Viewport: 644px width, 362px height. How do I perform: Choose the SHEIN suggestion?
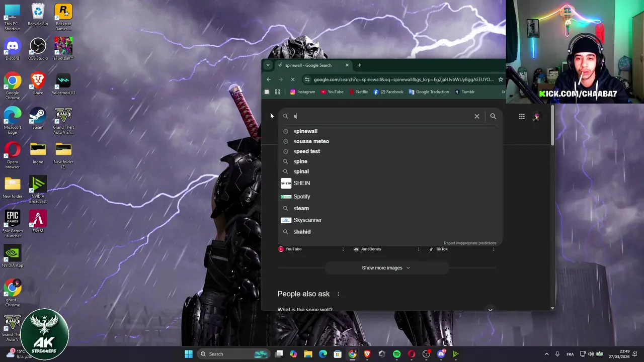pyautogui.click(x=390, y=183)
